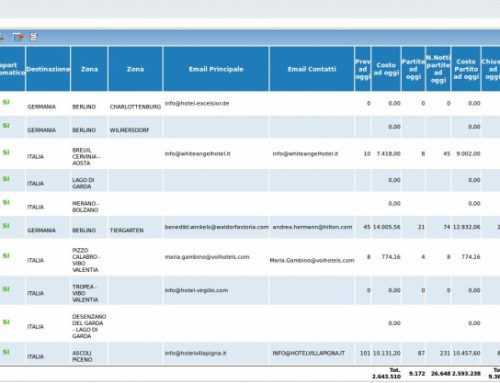Click GERMANIA in the Charlottenburg row
This screenshot has height=383, width=500.
coord(41,107)
